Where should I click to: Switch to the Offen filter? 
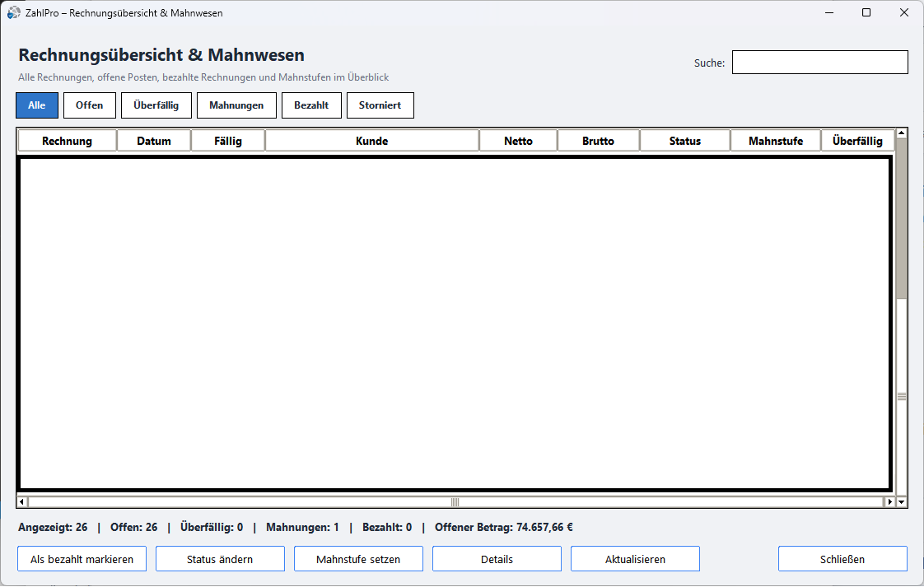(x=90, y=105)
